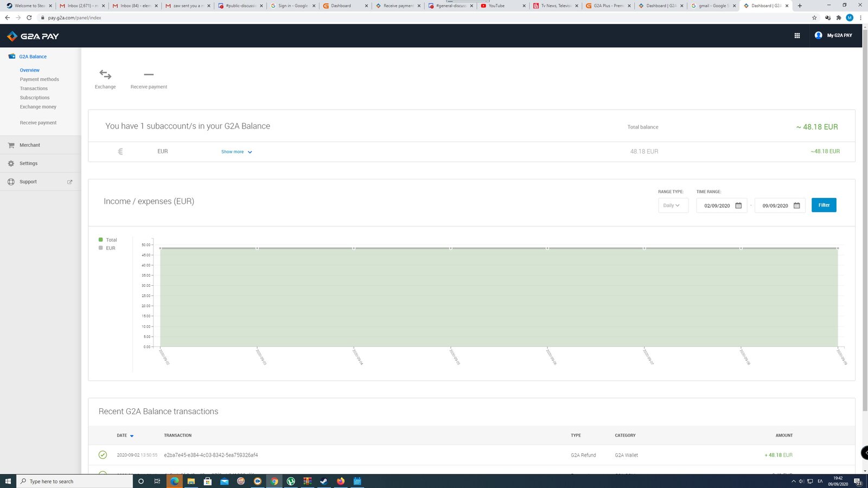The height and width of the screenshot is (488, 868).
Task: Reload the page
Action: (x=29, y=18)
